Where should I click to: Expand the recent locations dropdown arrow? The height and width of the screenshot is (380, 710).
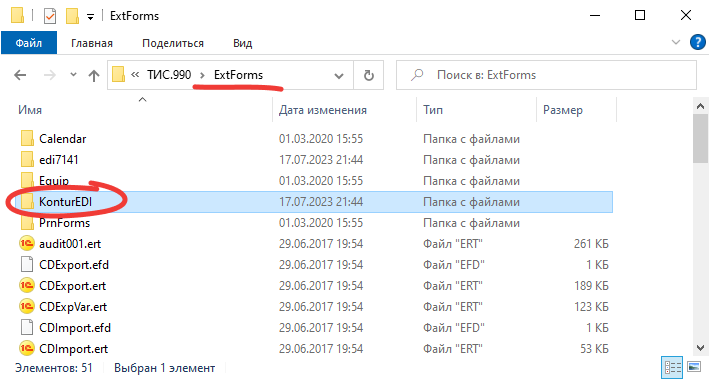click(73, 75)
